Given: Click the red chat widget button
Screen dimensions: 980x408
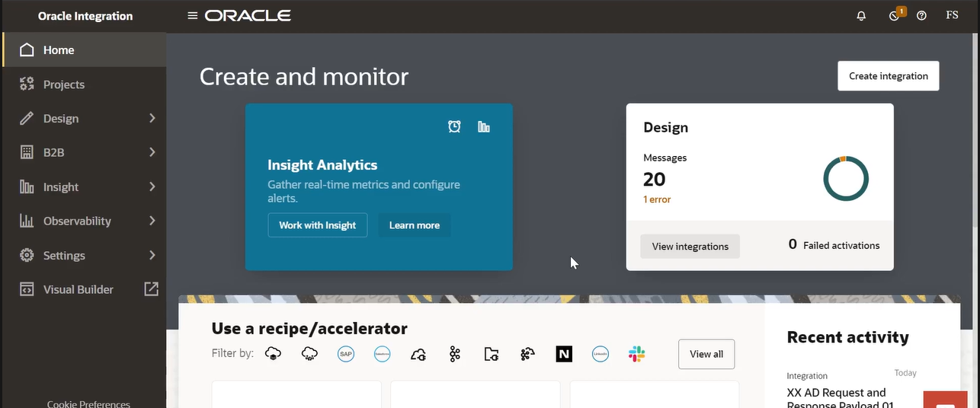Looking at the screenshot, I should tap(946, 400).
